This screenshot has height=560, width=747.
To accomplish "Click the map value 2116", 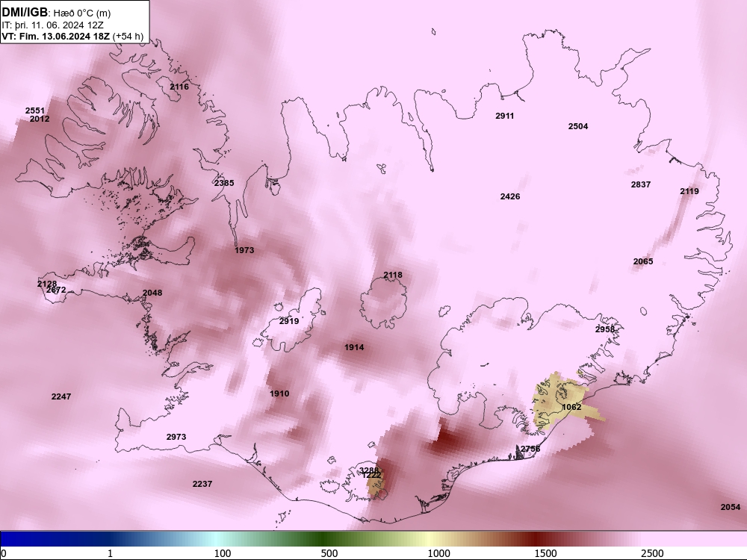I will click(179, 87).
